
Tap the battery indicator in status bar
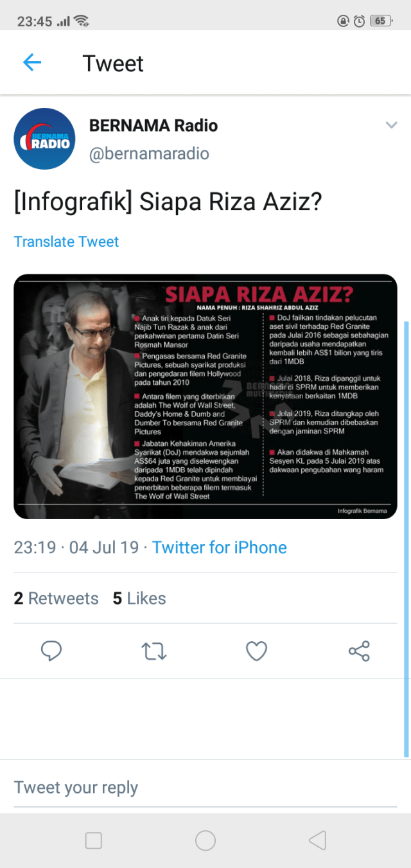pos(380,21)
